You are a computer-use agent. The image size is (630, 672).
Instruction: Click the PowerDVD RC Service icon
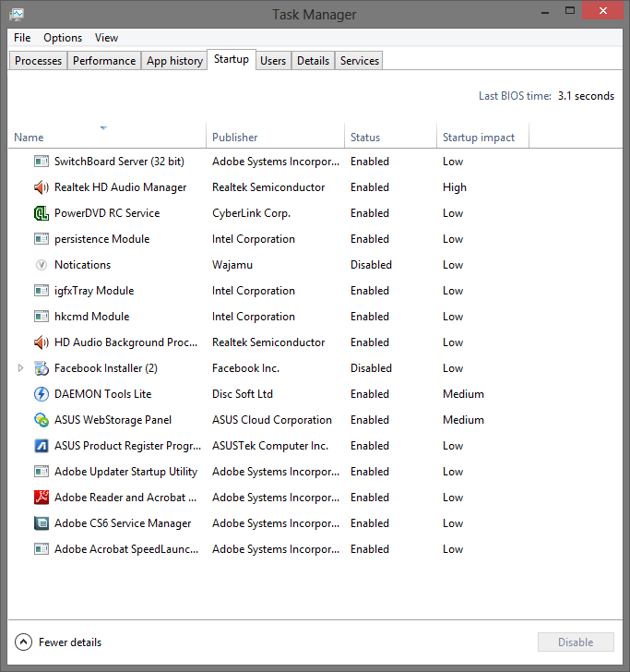tap(42, 213)
